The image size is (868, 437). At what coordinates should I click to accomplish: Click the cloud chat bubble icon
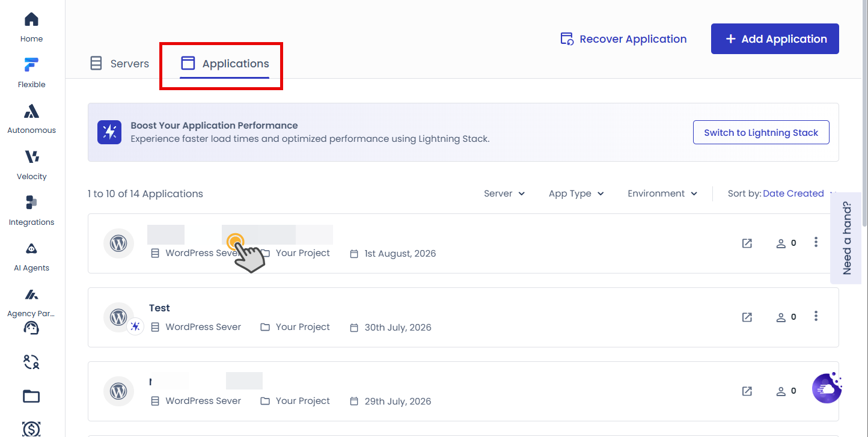827,388
